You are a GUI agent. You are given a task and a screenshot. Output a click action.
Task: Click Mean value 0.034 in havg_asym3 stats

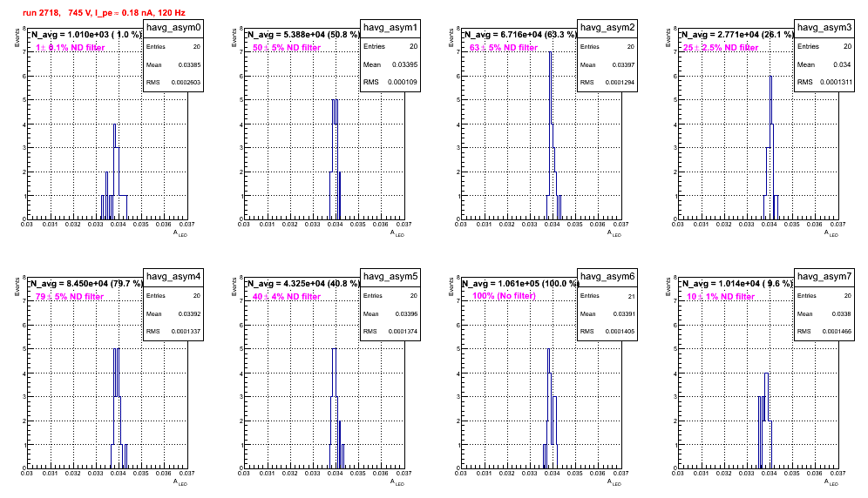(842, 64)
